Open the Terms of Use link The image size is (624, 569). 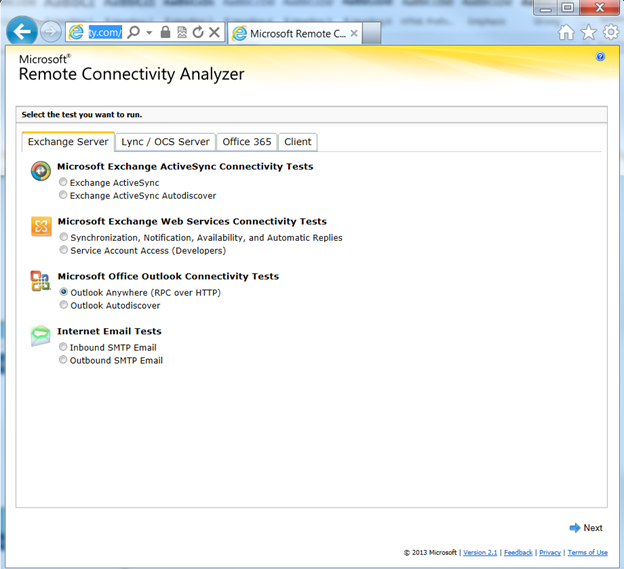click(587, 552)
